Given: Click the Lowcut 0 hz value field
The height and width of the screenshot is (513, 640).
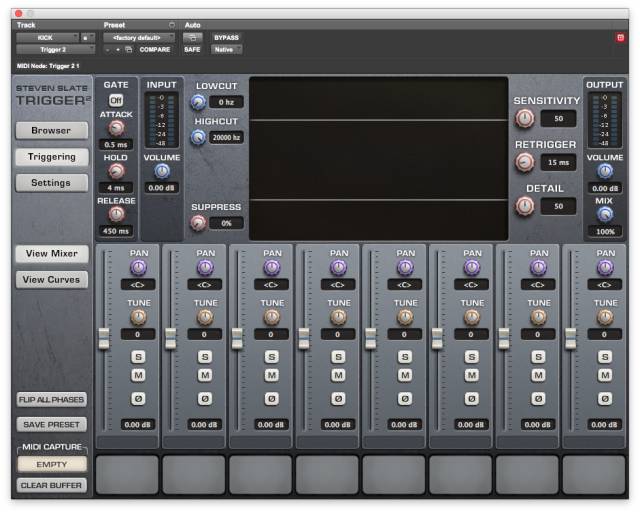Looking at the screenshot, I should click(227, 102).
